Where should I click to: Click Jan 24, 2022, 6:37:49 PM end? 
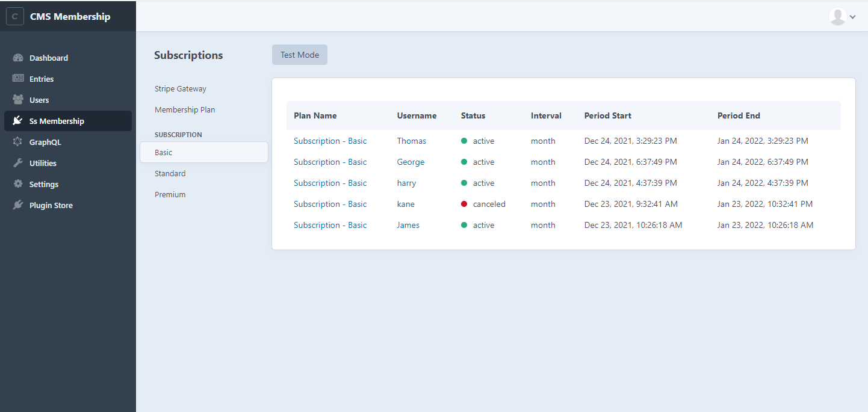[763, 162]
